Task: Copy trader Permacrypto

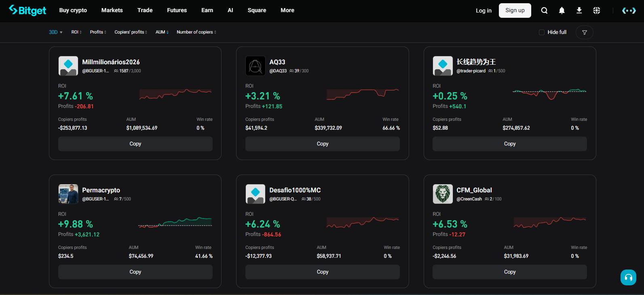Action: click(135, 272)
